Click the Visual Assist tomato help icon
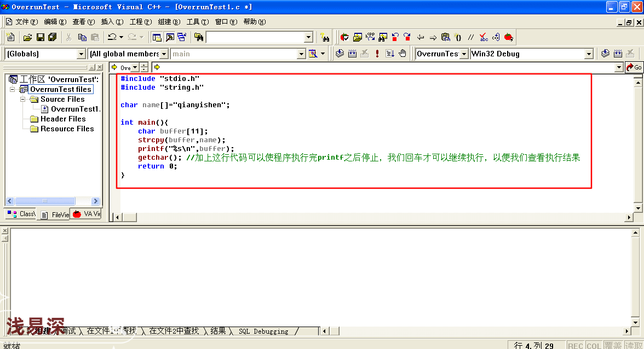644x349 pixels. click(508, 37)
